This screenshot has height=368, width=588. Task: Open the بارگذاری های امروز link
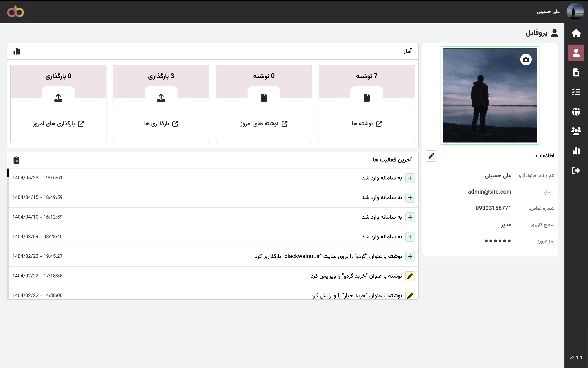[58, 124]
